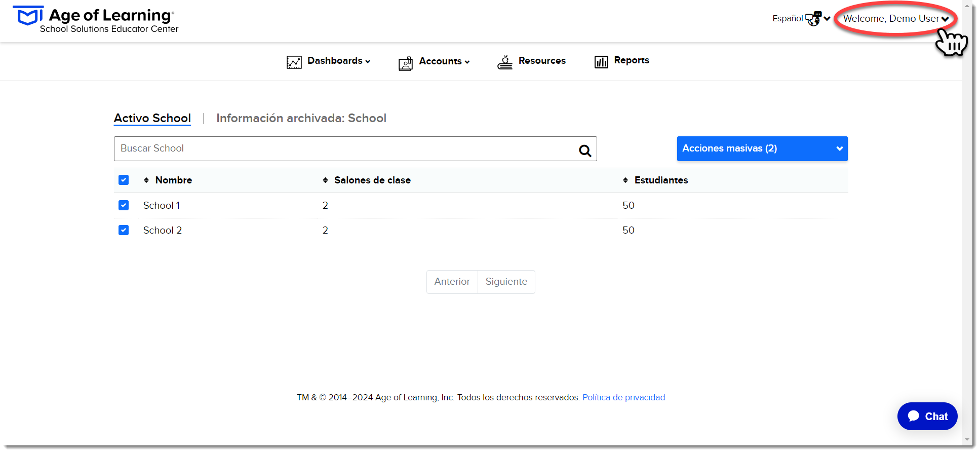Screen dimensions: 980x453
Task: Click the Accounts person icon
Action: (x=406, y=63)
